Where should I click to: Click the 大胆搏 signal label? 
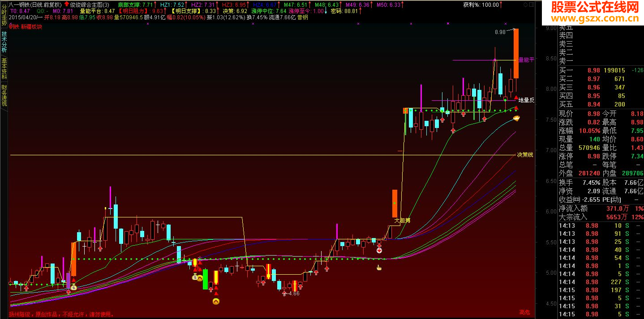[x=402, y=221]
